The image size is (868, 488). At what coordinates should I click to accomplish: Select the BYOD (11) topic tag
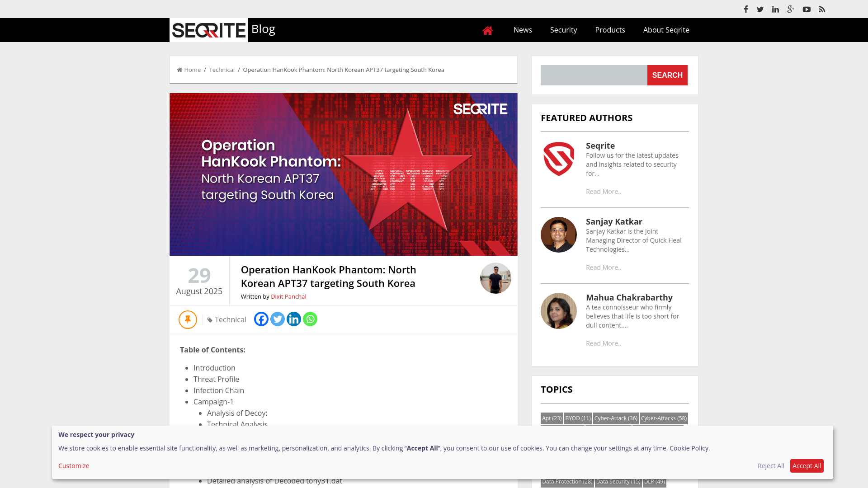pos(578,418)
